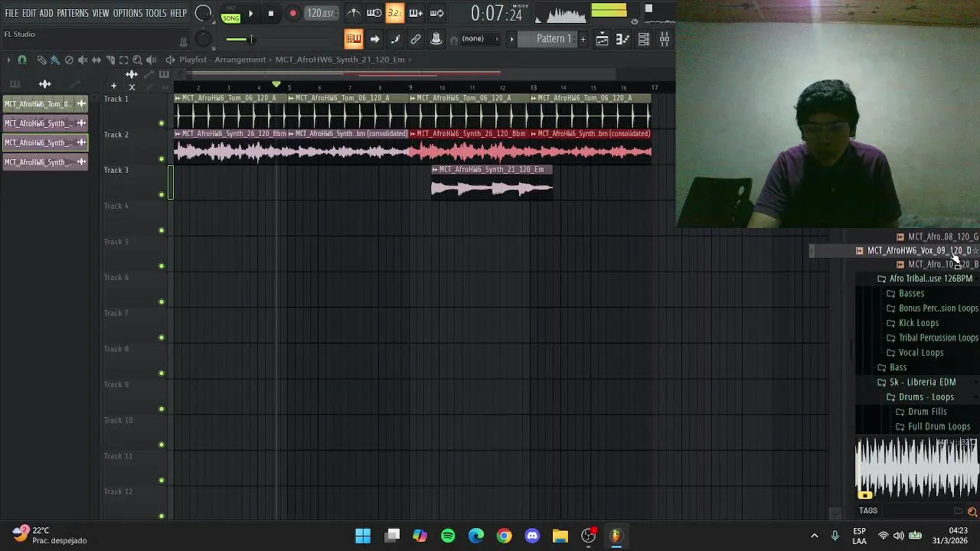
Task: Open the VIEW menu
Action: tap(101, 13)
